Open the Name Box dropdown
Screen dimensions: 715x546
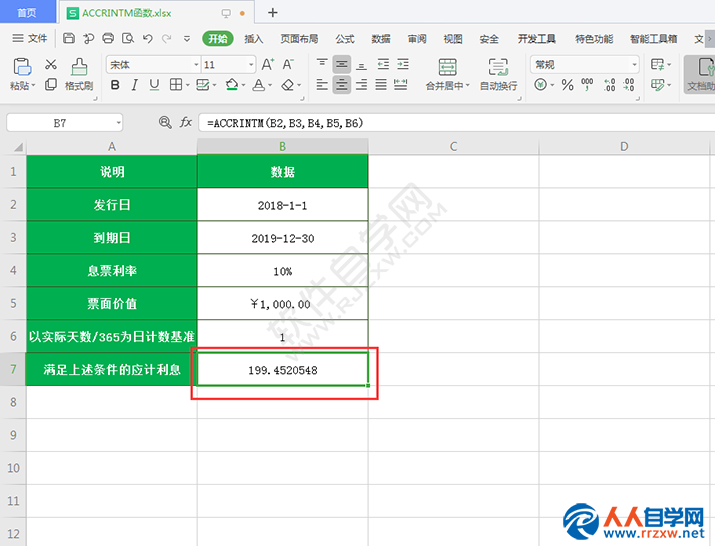(119, 123)
